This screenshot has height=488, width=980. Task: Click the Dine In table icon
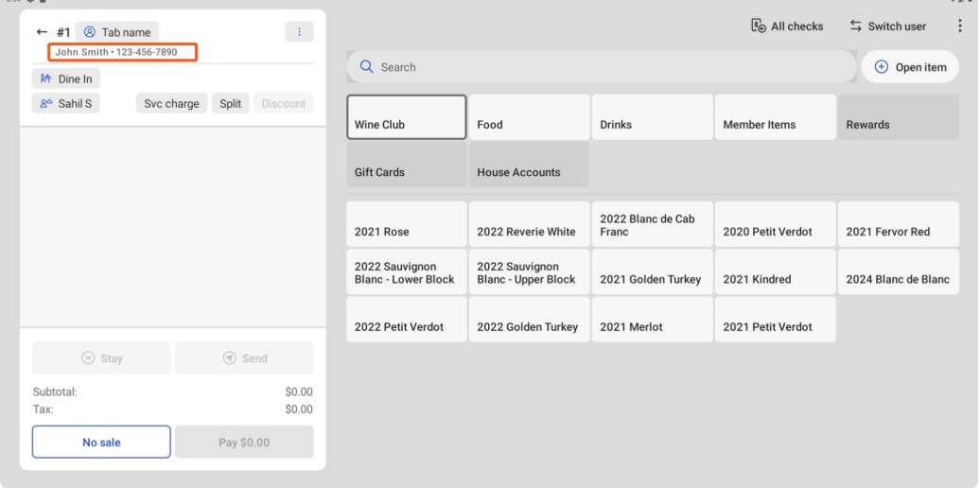coord(45,78)
